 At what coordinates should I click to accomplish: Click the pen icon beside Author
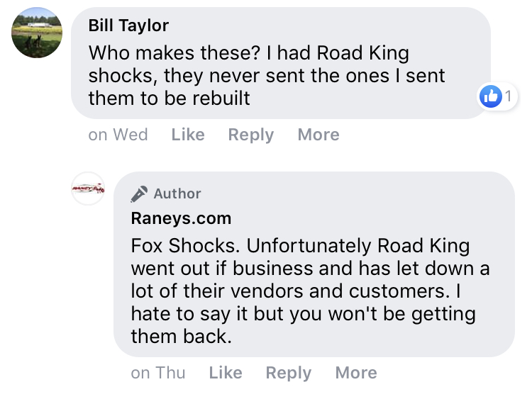[140, 193]
